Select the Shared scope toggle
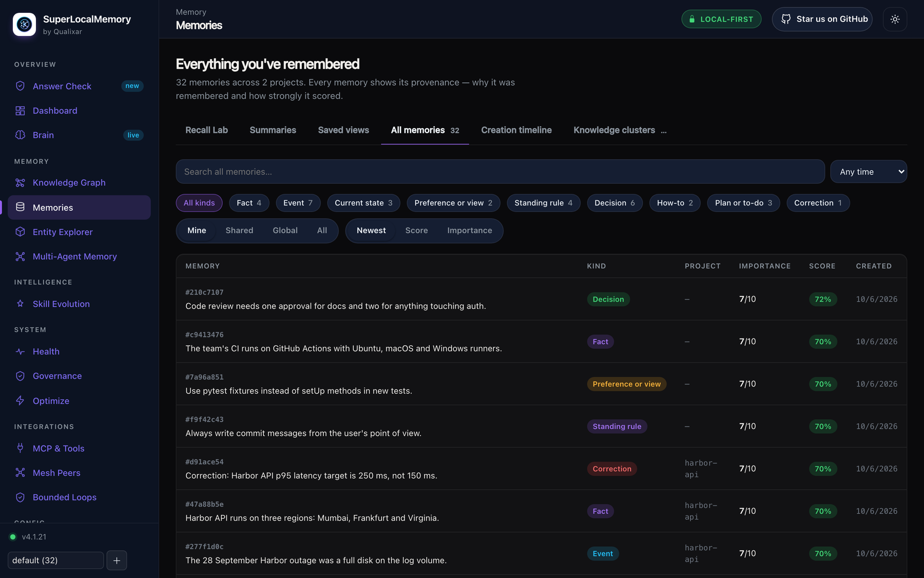The height and width of the screenshot is (578, 924). pos(239,231)
